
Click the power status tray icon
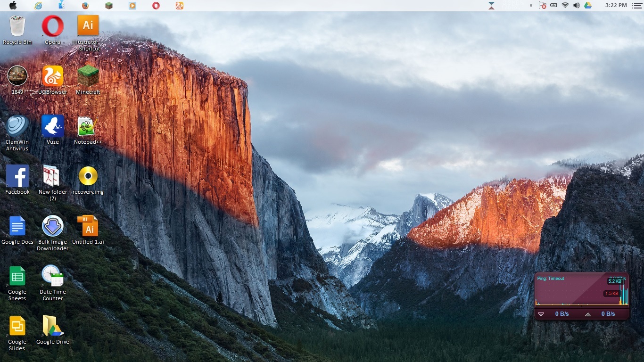point(554,6)
